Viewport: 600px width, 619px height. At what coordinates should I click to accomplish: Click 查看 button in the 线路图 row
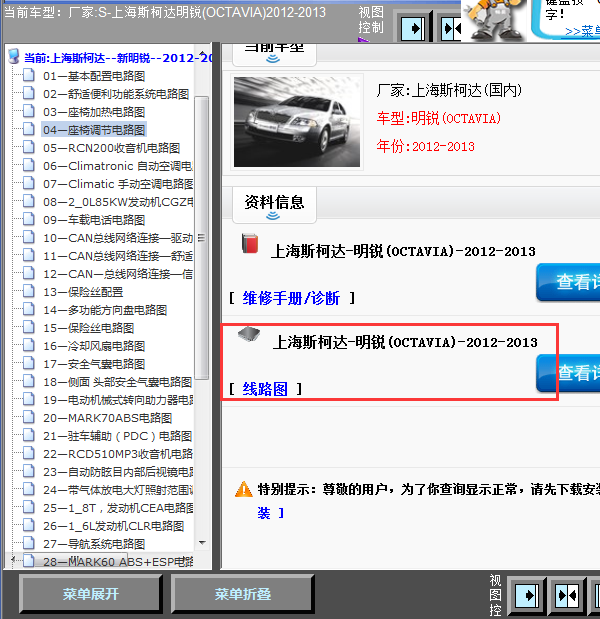click(x=568, y=373)
